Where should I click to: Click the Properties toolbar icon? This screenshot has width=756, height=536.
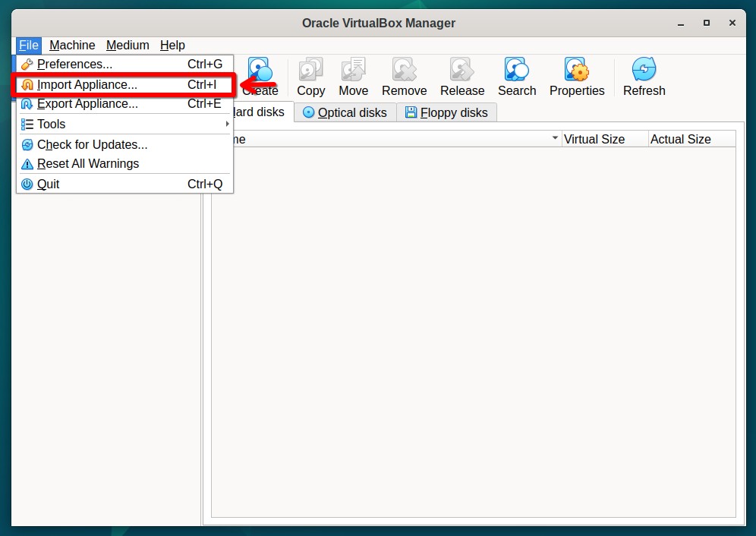[577, 70]
